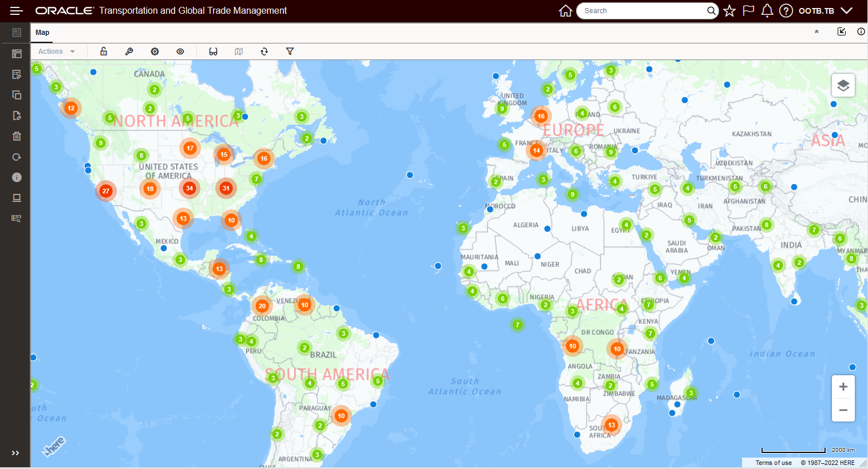The width and height of the screenshot is (868, 469).
Task: Click the cluster marker labeled 20
Action: coord(262,306)
